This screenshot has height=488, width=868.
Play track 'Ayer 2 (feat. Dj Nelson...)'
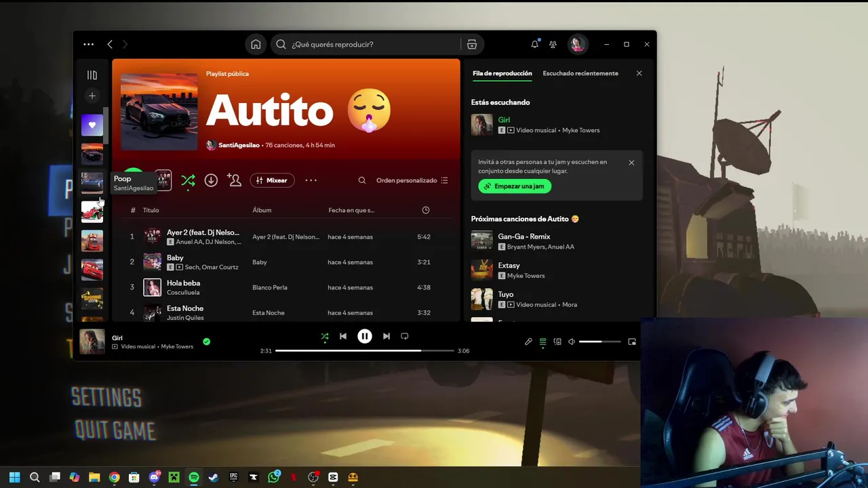(x=285, y=237)
